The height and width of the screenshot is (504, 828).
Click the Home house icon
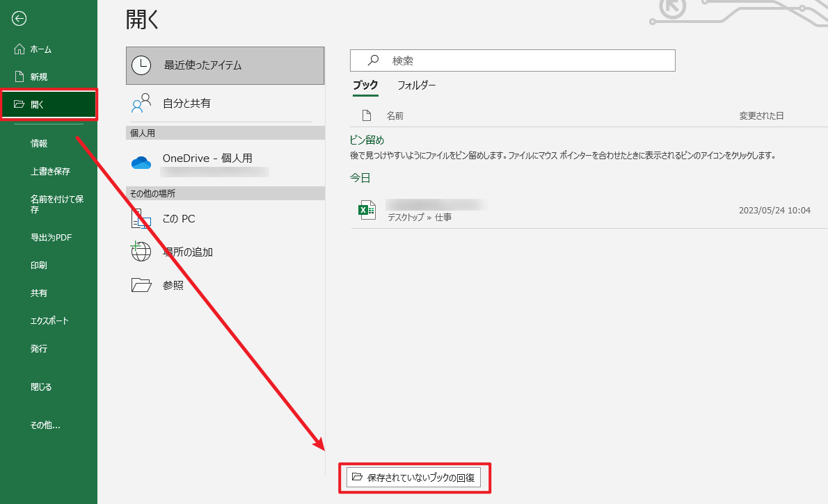click(x=19, y=49)
